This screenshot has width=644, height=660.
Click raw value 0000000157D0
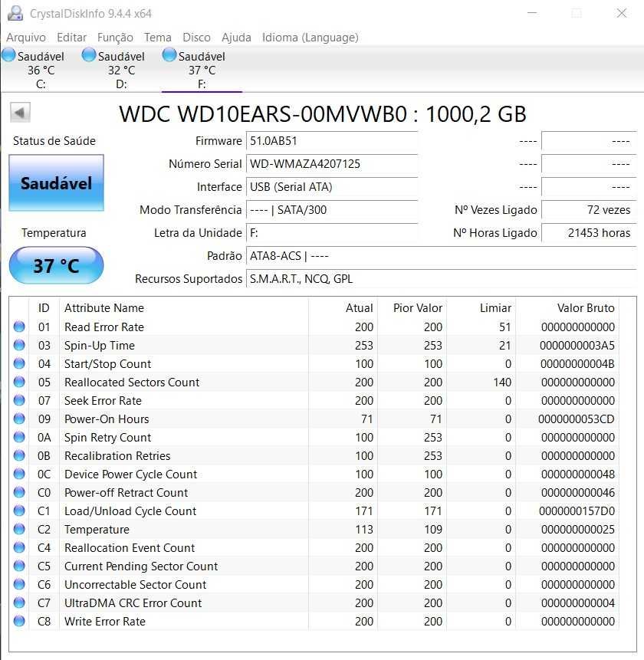tap(577, 511)
